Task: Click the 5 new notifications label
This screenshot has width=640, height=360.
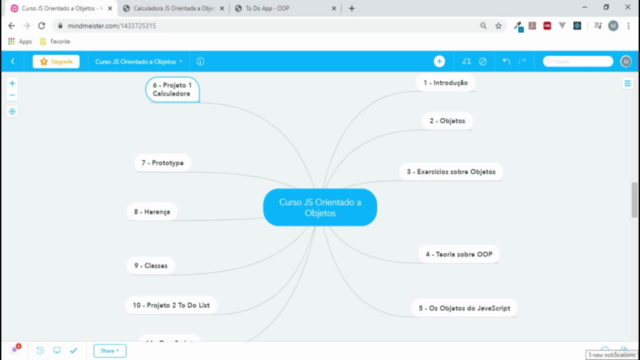Action: click(611, 355)
